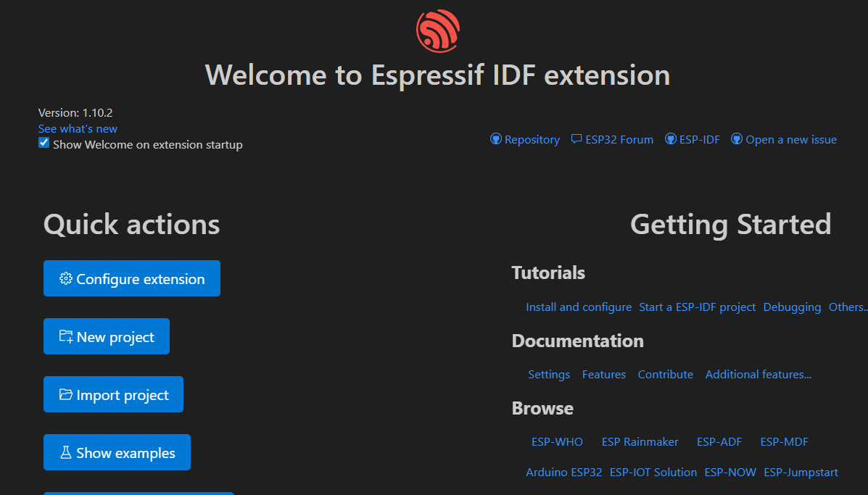The width and height of the screenshot is (868, 495).
Task: Browse the Arduino ESP32 link
Action: [x=563, y=473]
